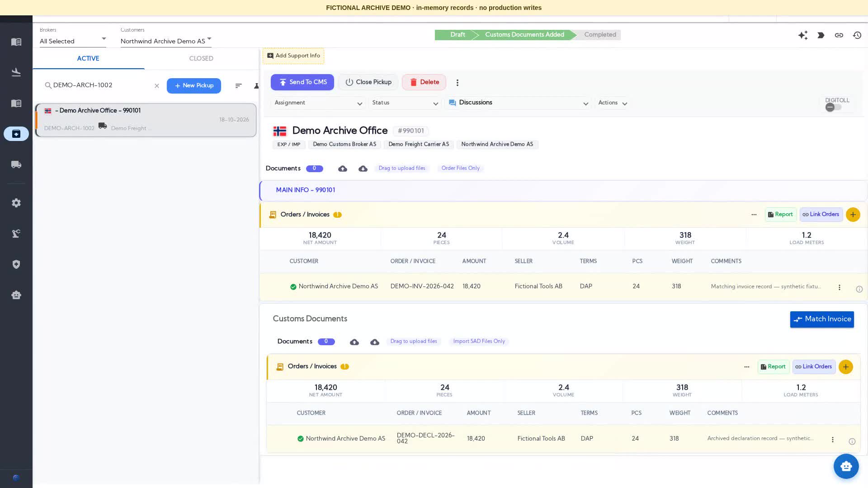Screen dimensions: 868x488
Task: Open the three-dot menu next to Delete
Action: coord(458,83)
